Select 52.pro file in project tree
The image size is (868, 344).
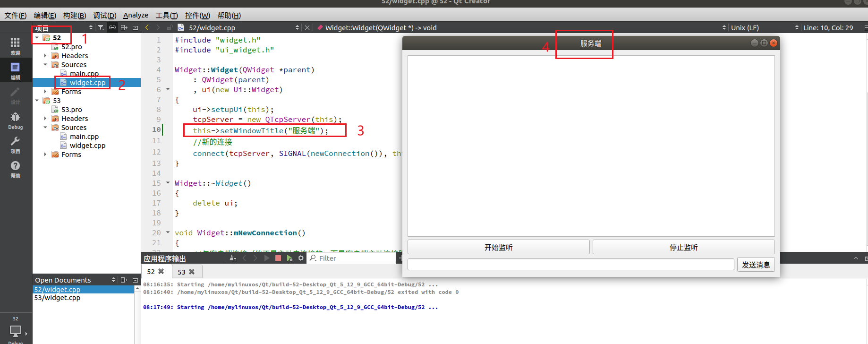point(71,46)
